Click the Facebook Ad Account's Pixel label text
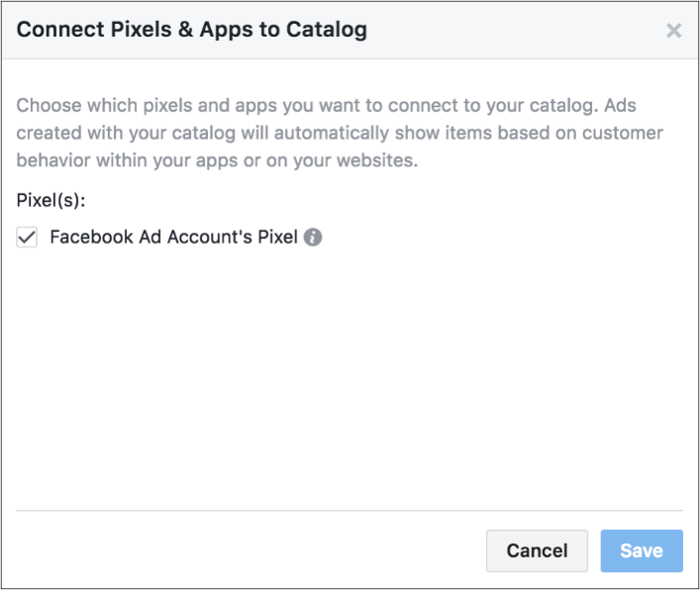 point(173,237)
